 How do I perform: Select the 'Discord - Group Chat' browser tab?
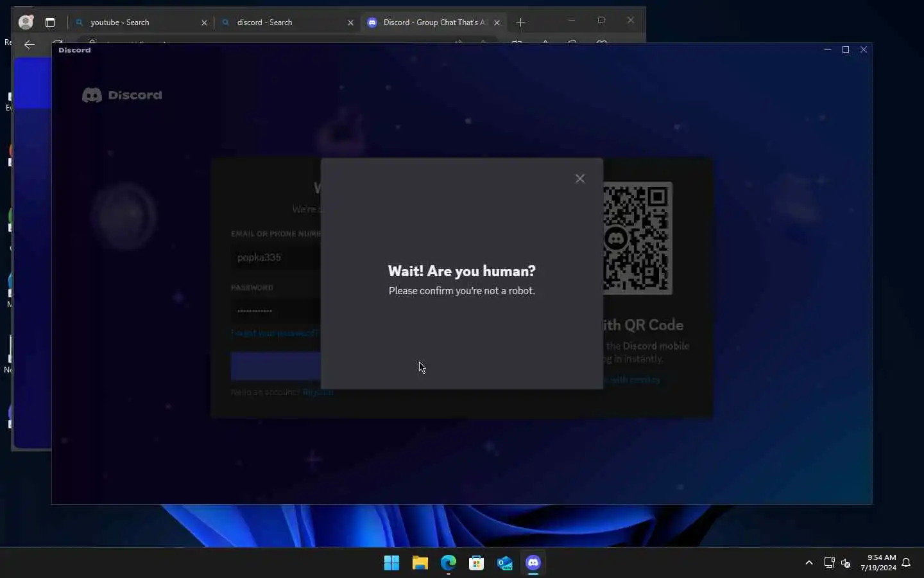(433, 22)
